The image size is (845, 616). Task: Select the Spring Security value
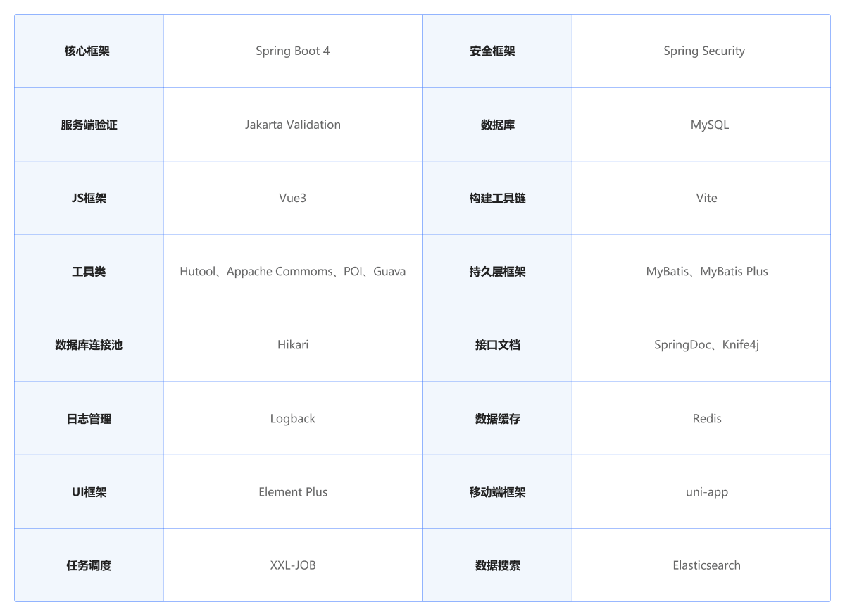tap(704, 51)
